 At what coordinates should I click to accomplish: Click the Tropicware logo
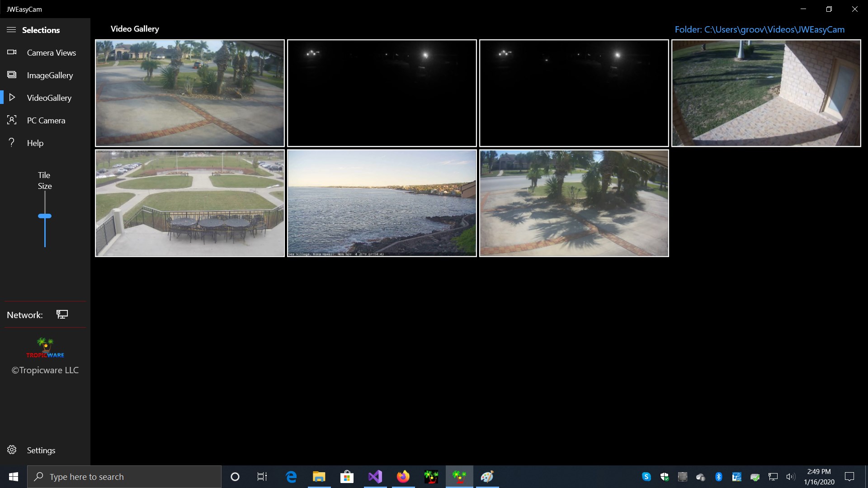pos(45,348)
